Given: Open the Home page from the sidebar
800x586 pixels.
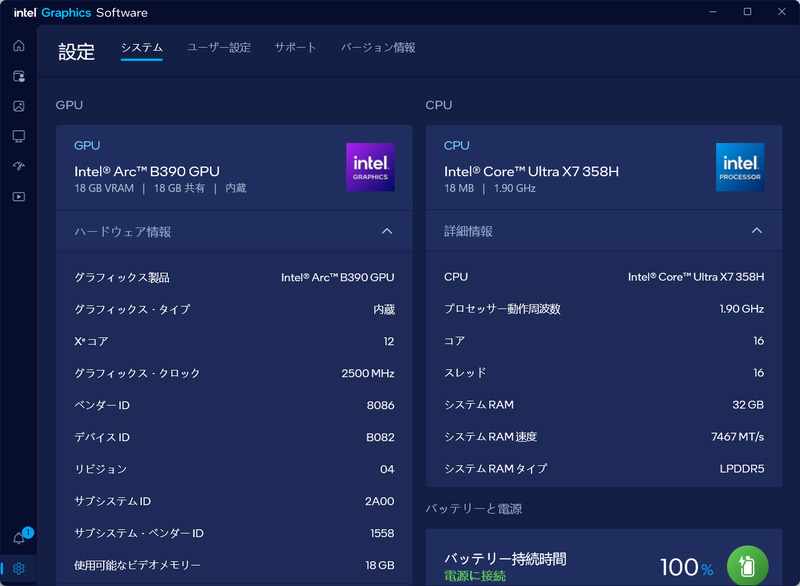Looking at the screenshot, I should 18,45.
